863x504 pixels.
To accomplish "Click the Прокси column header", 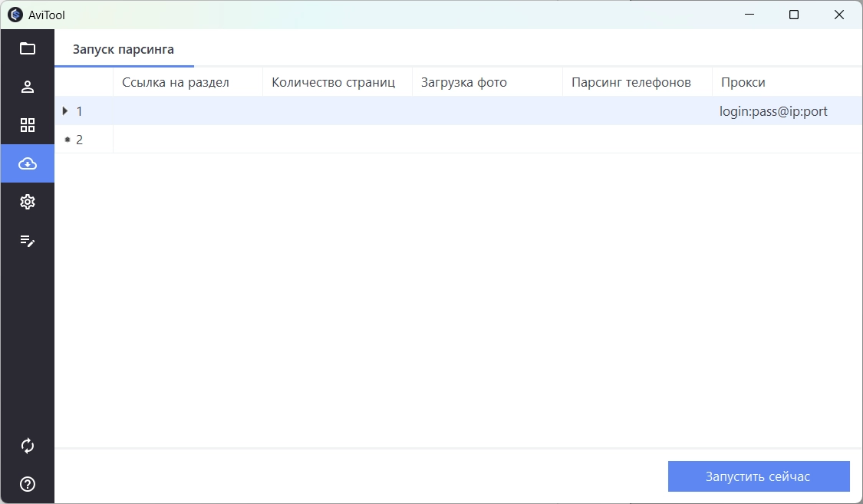I will (743, 81).
